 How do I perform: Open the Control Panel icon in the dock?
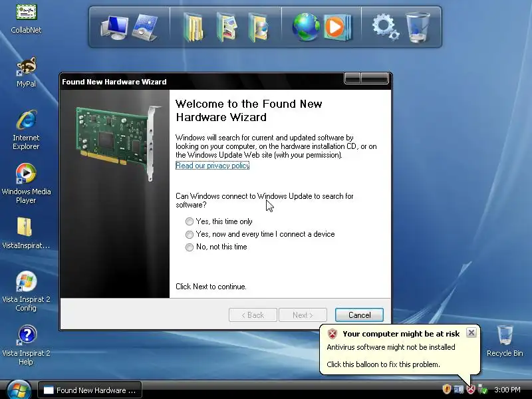145,28
